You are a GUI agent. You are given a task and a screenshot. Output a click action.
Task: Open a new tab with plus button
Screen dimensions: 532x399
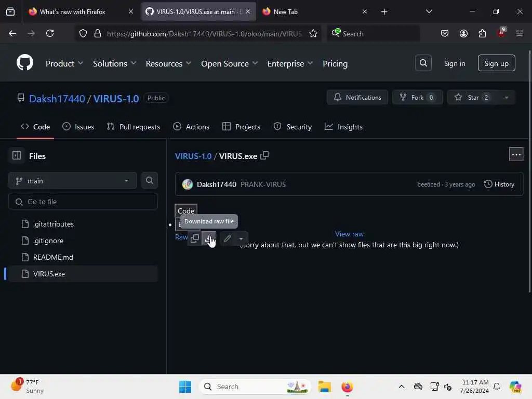click(x=384, y=12)
